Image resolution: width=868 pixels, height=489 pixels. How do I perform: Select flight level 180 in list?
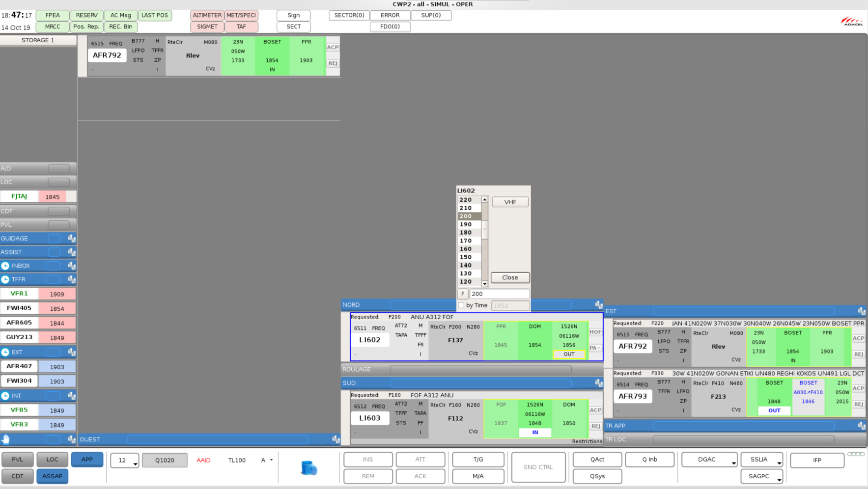(469, 233)
